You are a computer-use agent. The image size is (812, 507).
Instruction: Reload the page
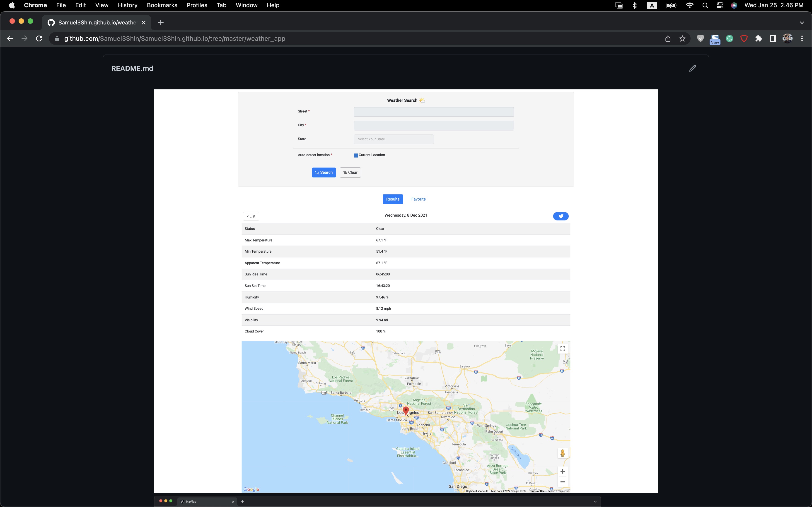tap(39, 38)
